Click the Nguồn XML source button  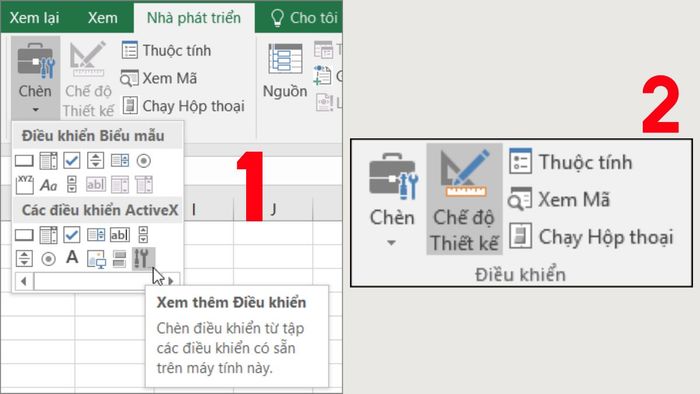point(285,71)
